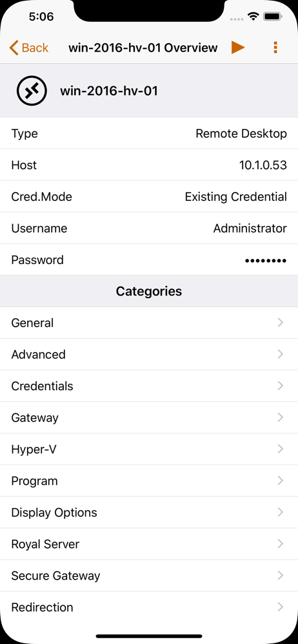Tap the back chevron arrow icon
The width and height of the screenshot is (298, 644).
pos(14,48)
